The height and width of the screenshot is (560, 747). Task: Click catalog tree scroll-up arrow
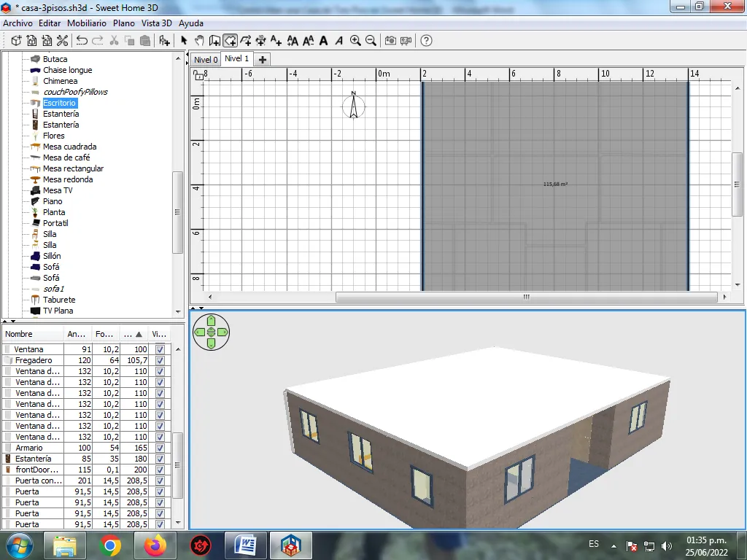click(178, 58)
